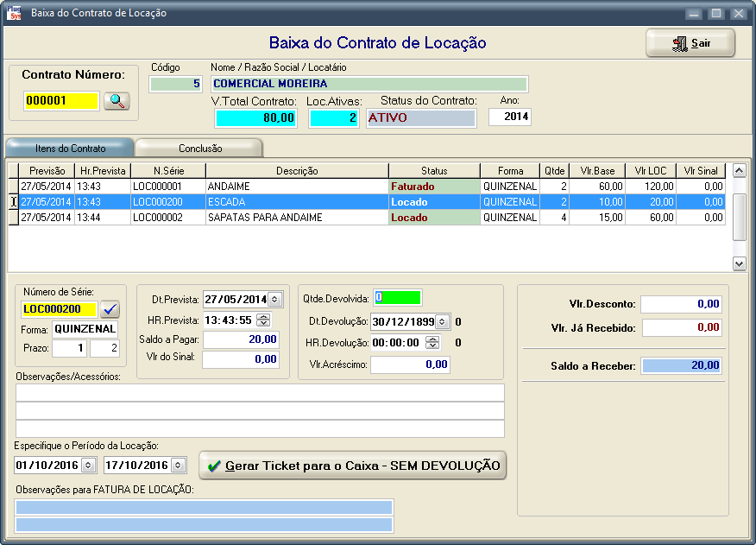
Task: Click the row indicator of ESCADA row
Action: 14,202
